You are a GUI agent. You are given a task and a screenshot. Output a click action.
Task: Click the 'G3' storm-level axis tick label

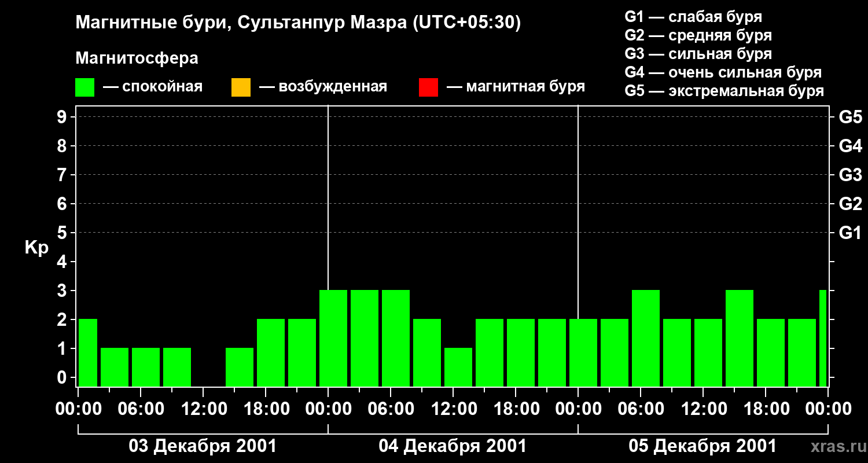[850, 175]
